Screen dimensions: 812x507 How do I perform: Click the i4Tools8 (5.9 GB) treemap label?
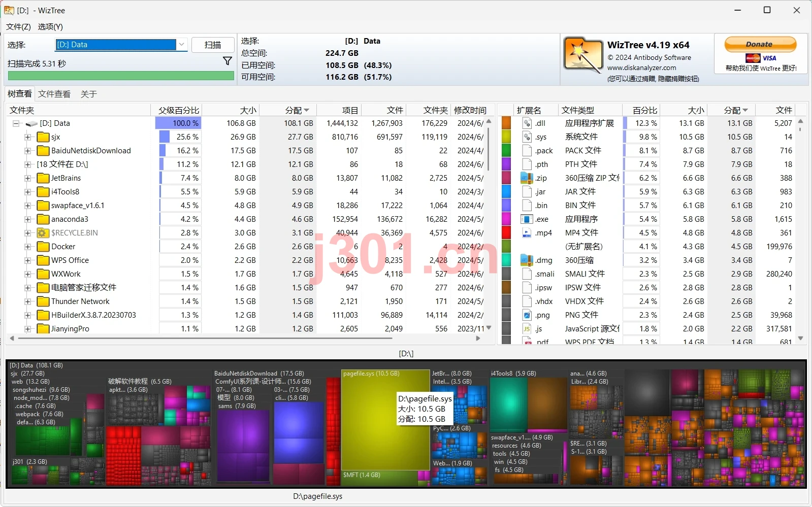(x=513, y=374)
